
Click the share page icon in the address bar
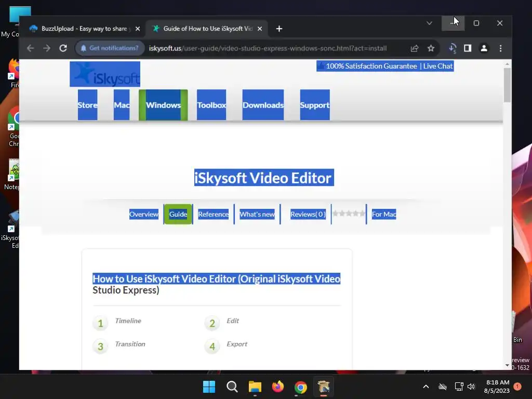coord(414,48)
